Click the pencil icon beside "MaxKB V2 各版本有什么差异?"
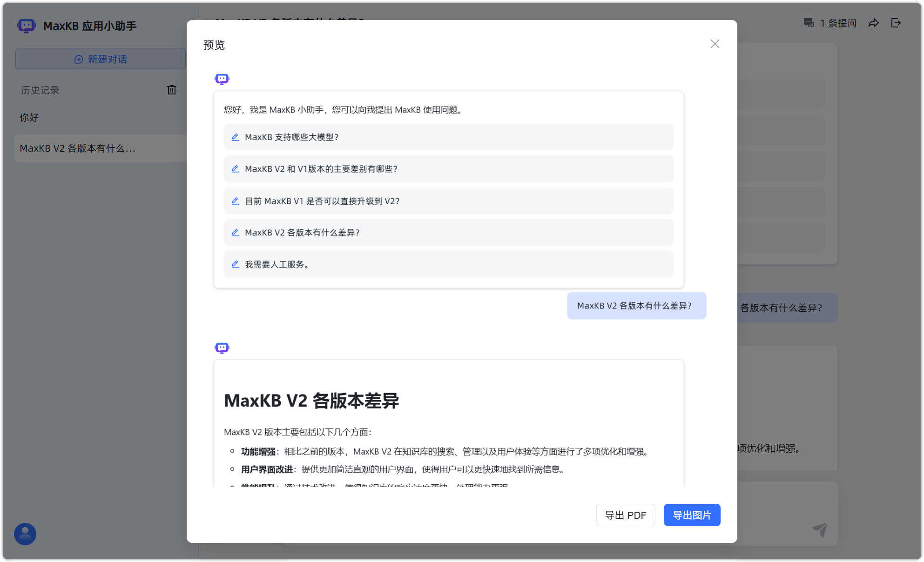The image size is (924, 562). point(235,232)
